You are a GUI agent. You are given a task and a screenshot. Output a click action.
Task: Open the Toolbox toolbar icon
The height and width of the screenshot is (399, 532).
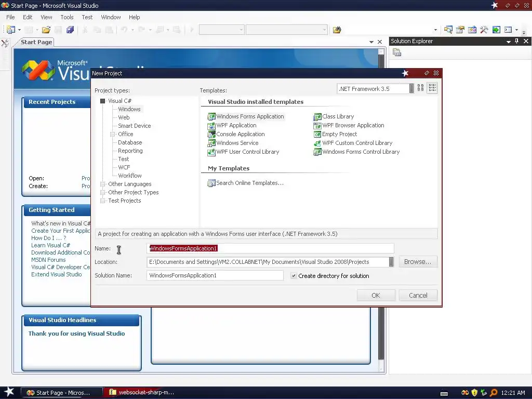click(x=484, y=30)
